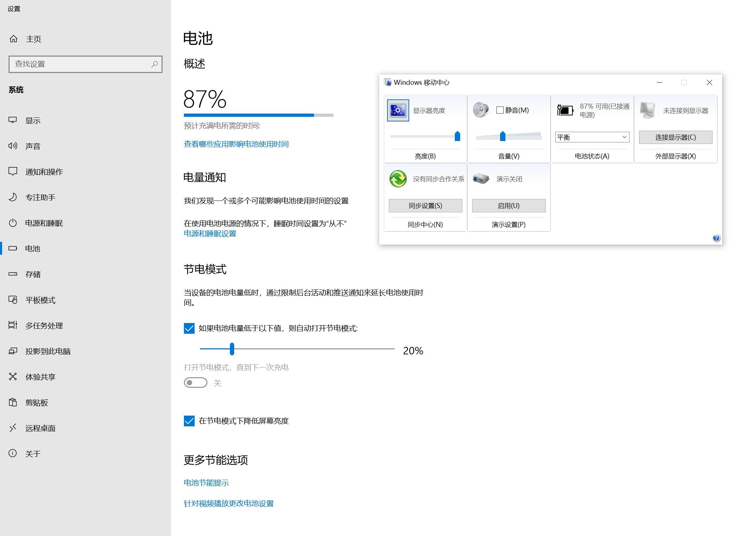The height and width of the screenshot is (536, 756).
Task: Open the 平衡 power plan dropdown
Action: pyautogui.click(x=591, y=137)
